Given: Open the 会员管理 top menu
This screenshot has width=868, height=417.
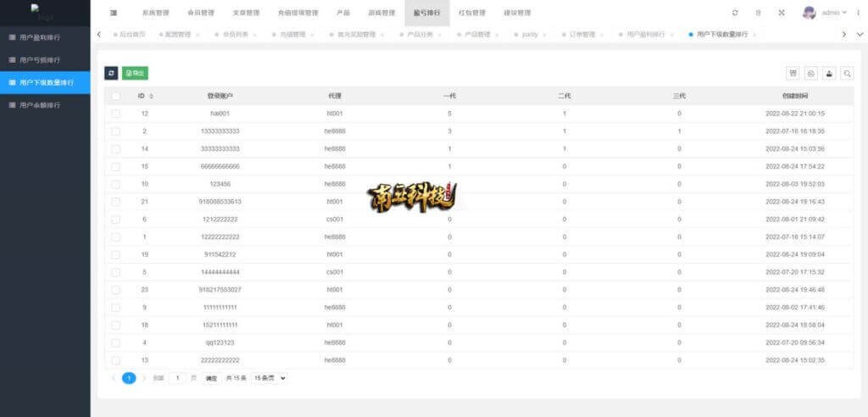Looking at the screenshot, I should pos(201,13).
